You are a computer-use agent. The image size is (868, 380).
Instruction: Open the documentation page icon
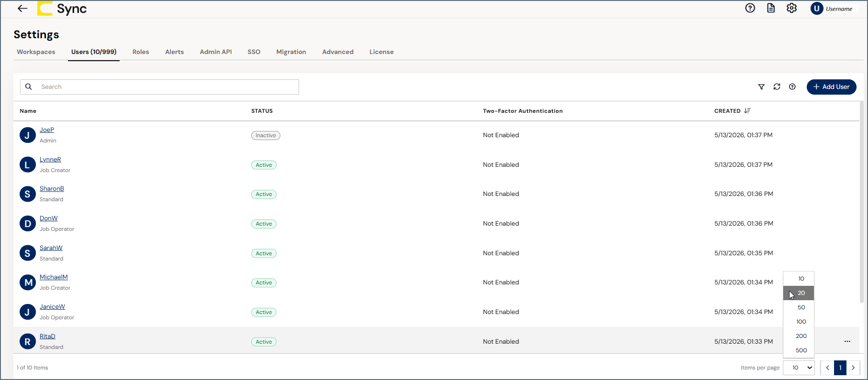pos(771,8)
